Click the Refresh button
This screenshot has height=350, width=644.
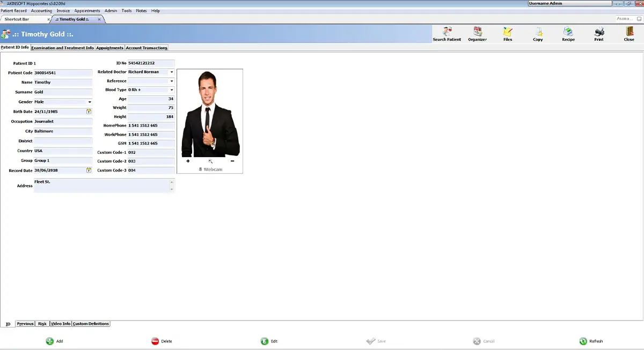click(x=591, y=341)
